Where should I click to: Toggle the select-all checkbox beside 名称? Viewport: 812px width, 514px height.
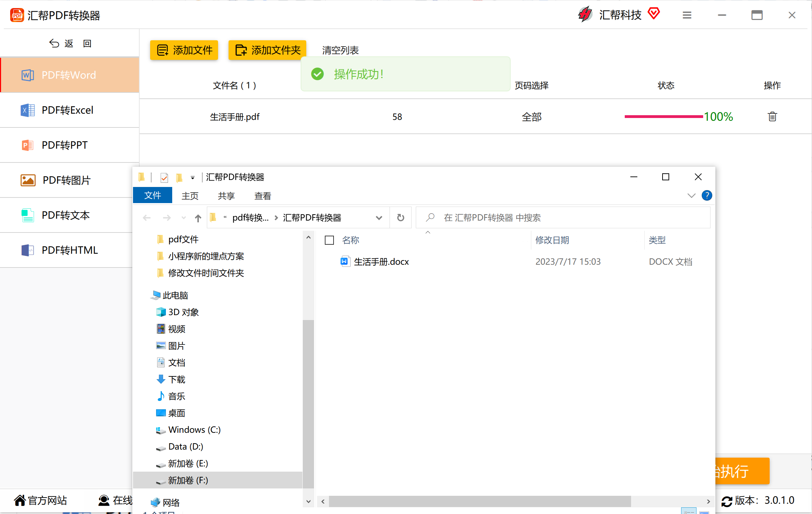click(x=329, y=240)
